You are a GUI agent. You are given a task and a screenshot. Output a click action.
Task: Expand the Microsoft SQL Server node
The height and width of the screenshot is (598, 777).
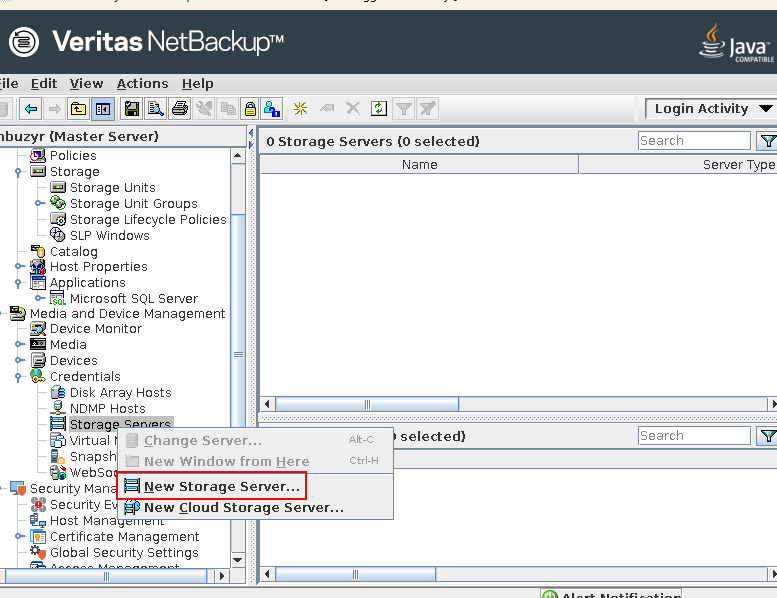click(39, 298)
